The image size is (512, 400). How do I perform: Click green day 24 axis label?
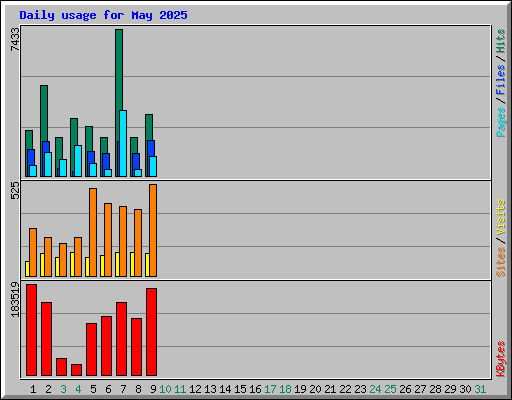click(x=375, y=389)
